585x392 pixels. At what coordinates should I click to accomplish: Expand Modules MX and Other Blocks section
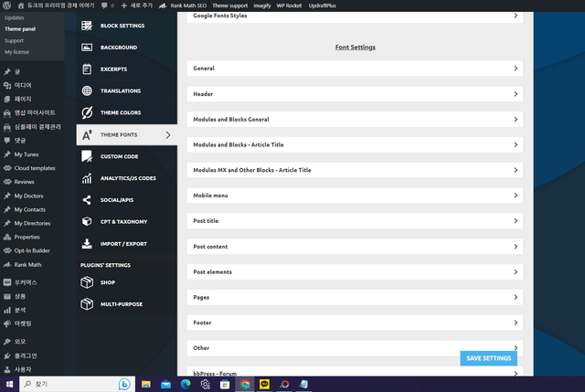coord(355,170)
